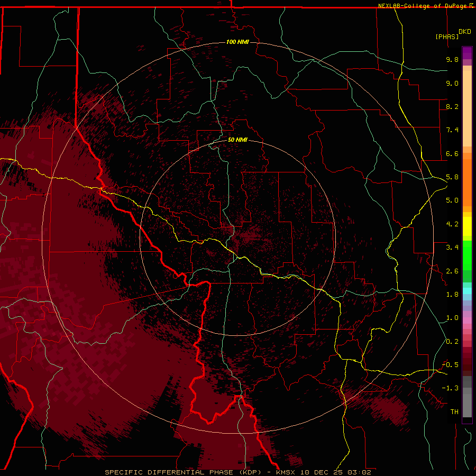Pick the cyan segment of the color bar

[467, 290]
